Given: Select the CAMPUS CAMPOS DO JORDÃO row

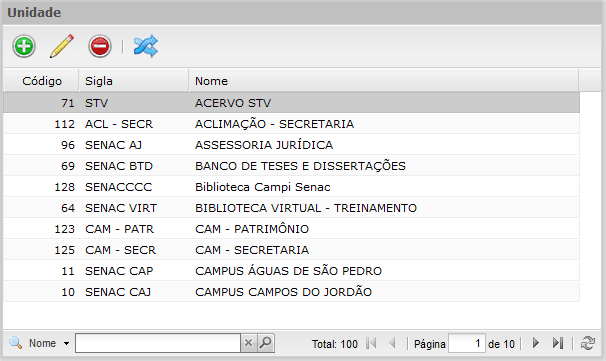Looking at the screenshot, I should (291, 292).
